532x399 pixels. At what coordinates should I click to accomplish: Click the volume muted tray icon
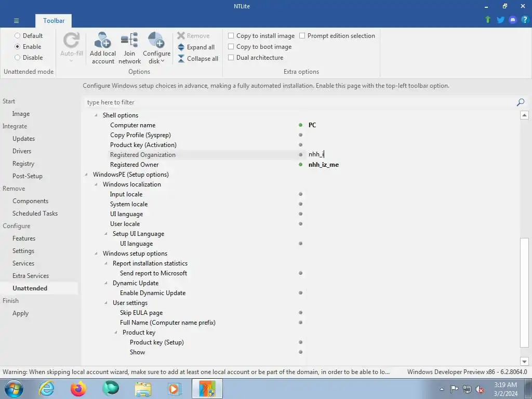click(x=480, y=389)
